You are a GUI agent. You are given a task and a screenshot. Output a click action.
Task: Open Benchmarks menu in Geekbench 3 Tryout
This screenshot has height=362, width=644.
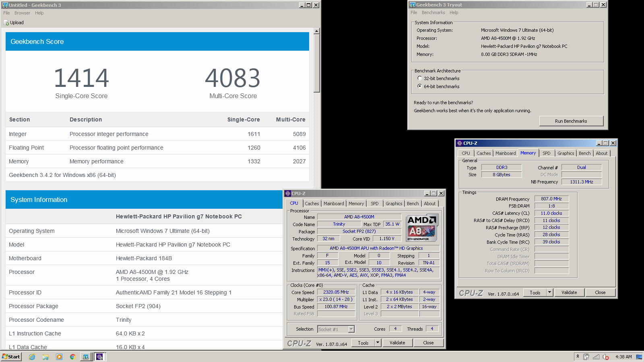click(x=433, y=12)
